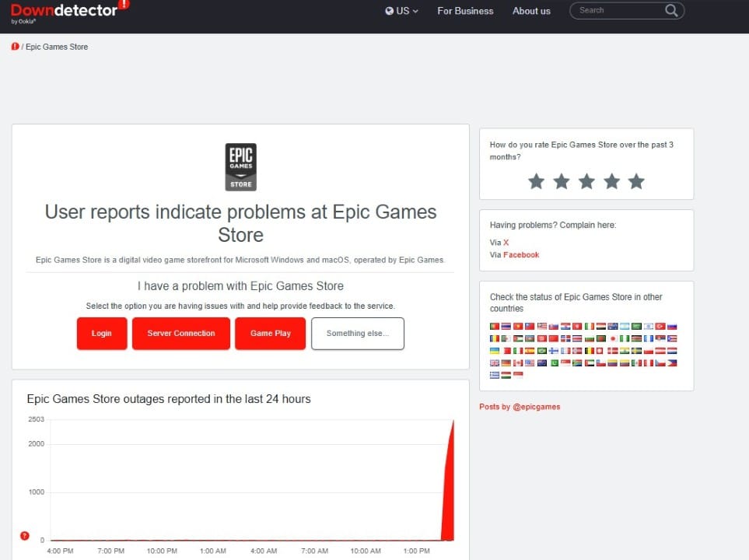This screenshot has width=749, height=560.
Task: Select the Switzerland flag
Action: click(600, 351)
